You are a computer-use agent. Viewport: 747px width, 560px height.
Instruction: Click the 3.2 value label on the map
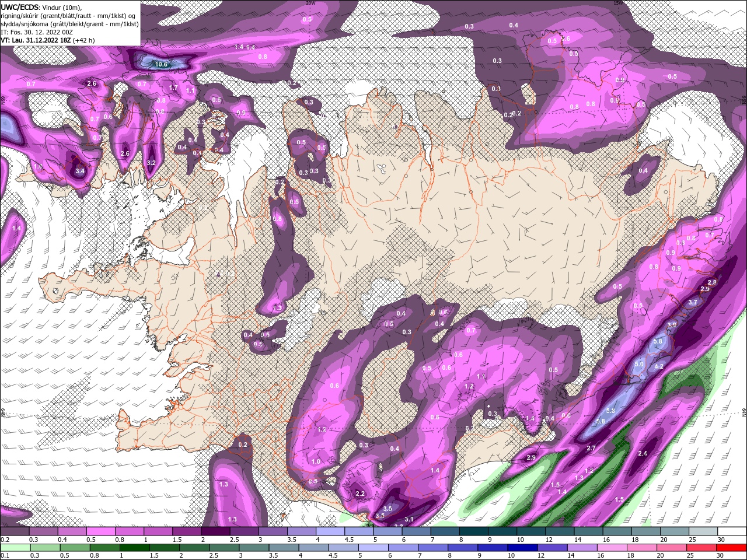pyautogui.click(x=151, y=163)
